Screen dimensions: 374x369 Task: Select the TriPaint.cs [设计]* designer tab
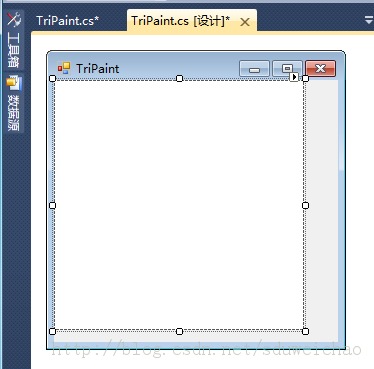point(180,21)
